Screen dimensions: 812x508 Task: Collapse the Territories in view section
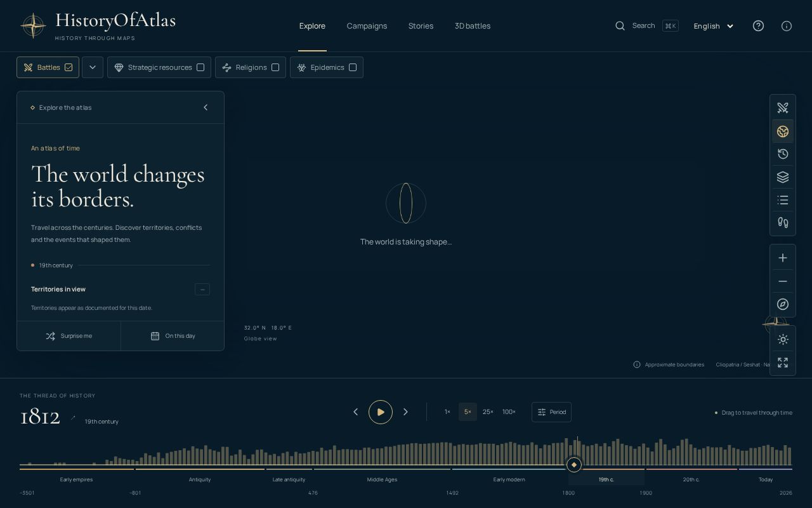[202, 290]
